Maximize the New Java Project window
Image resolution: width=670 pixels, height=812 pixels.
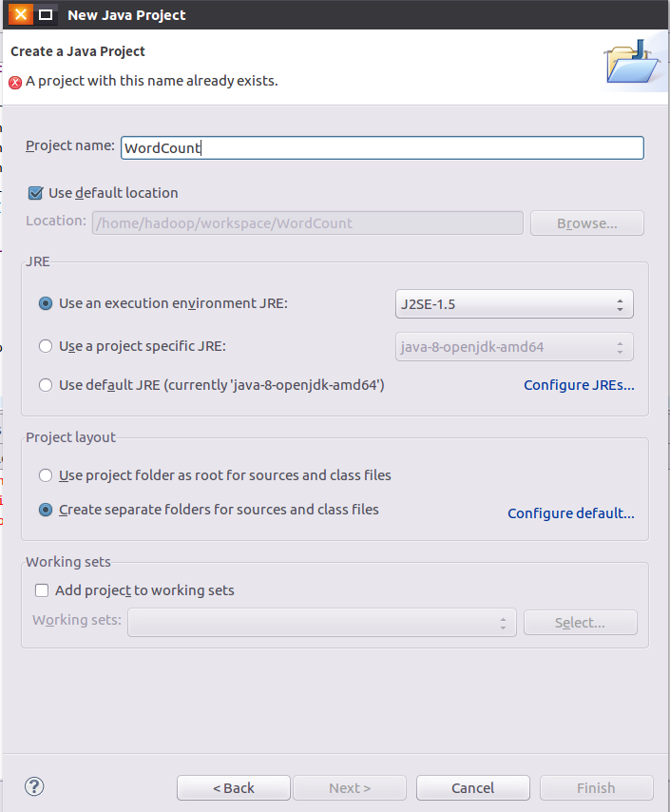45,15
